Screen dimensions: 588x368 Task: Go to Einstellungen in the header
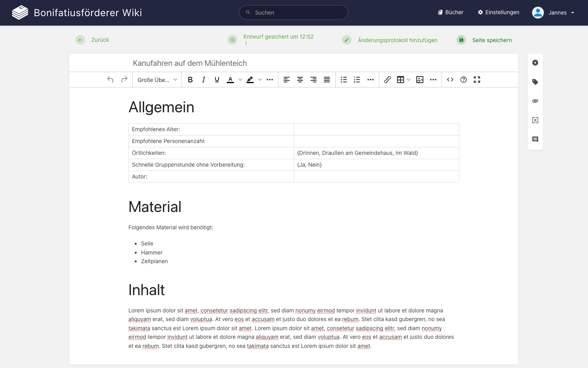click(499, 13)
